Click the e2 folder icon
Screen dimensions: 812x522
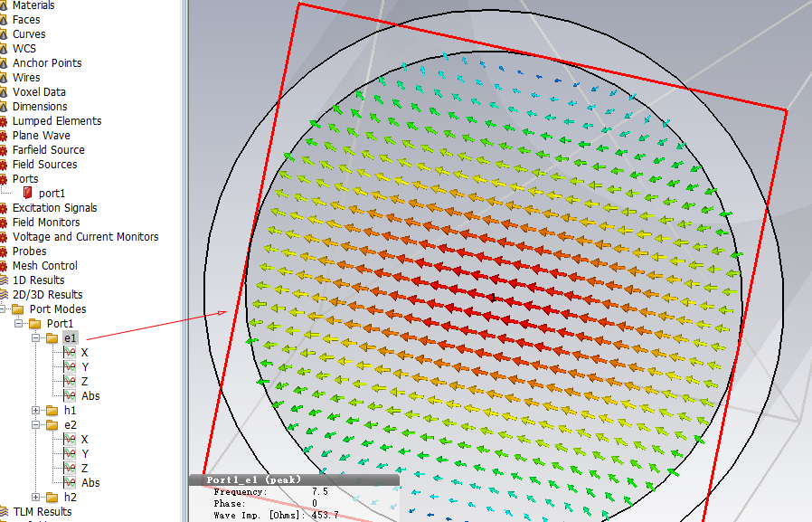coord(52,425)
